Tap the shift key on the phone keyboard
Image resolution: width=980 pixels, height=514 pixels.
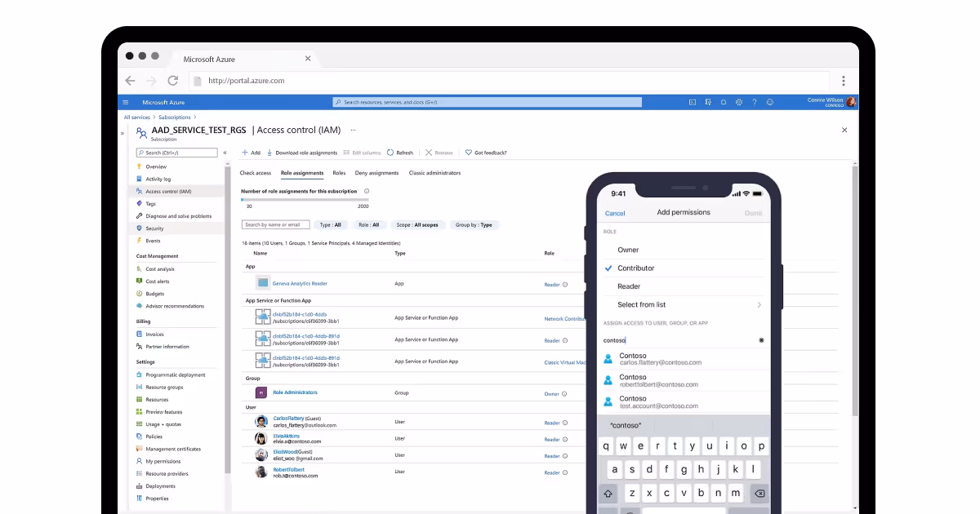608,494
